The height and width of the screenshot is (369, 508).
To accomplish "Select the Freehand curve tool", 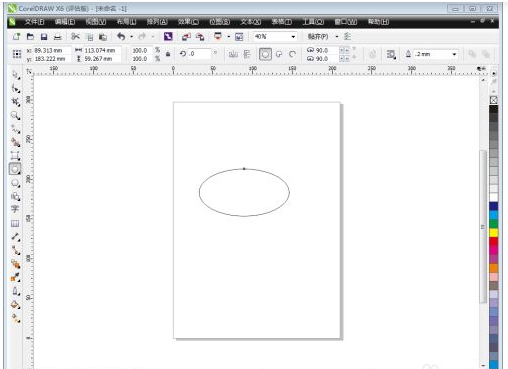I will [x=16, y=129].
